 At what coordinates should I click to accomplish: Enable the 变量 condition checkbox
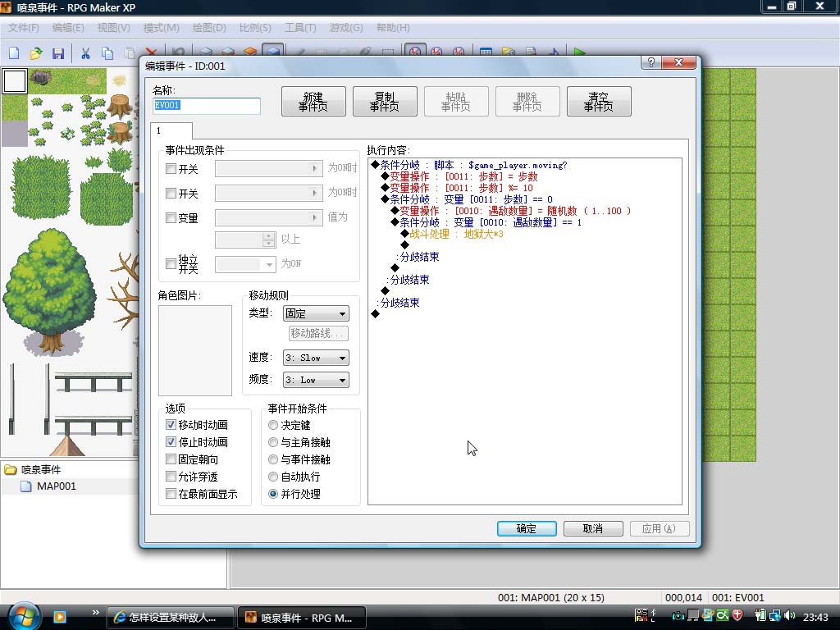(171, 218)
